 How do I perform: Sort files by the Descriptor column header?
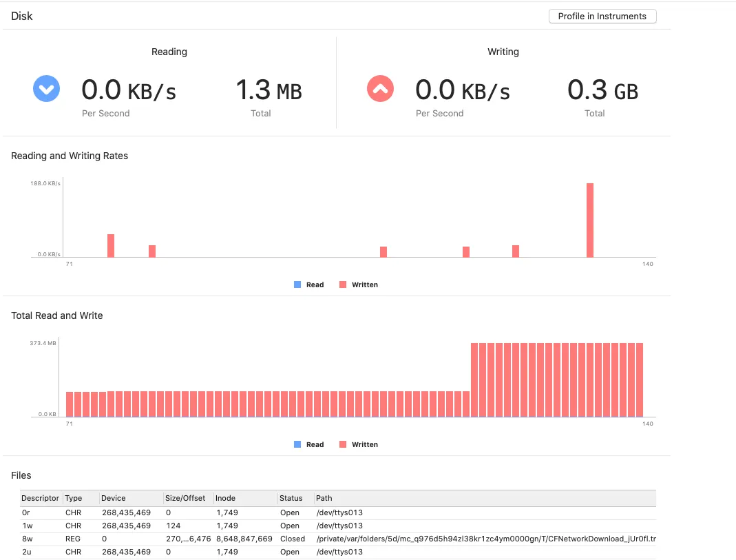pyautogui.click(x=41, y=498)
